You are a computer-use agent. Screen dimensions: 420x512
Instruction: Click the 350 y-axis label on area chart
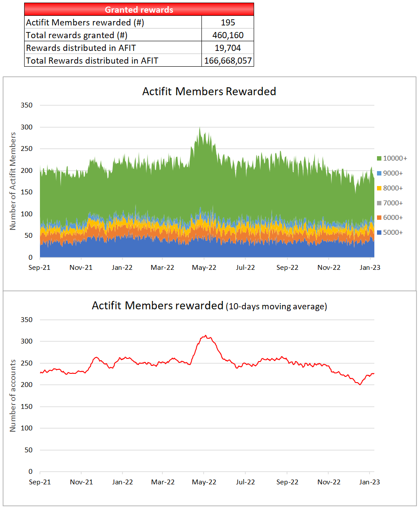pyautogui.click(x=26, y=105)
